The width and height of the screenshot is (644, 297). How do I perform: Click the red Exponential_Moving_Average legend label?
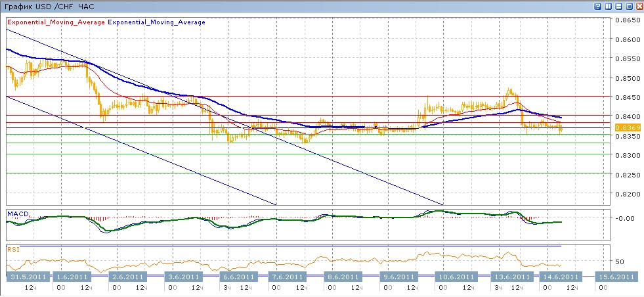(x=56, y=22)
